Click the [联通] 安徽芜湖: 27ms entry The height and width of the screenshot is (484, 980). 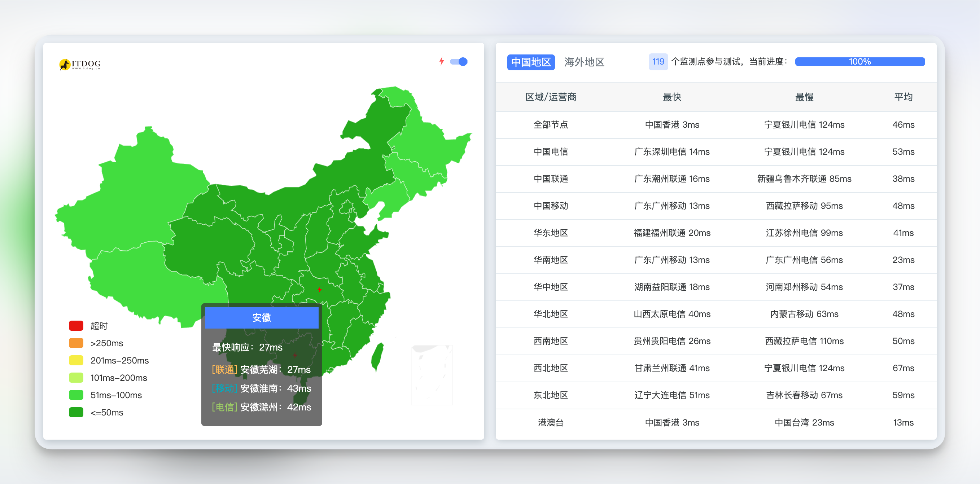point(261,370)
